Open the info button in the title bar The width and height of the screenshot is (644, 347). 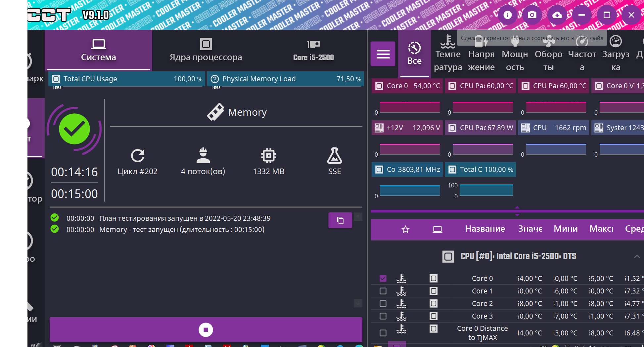508,15
